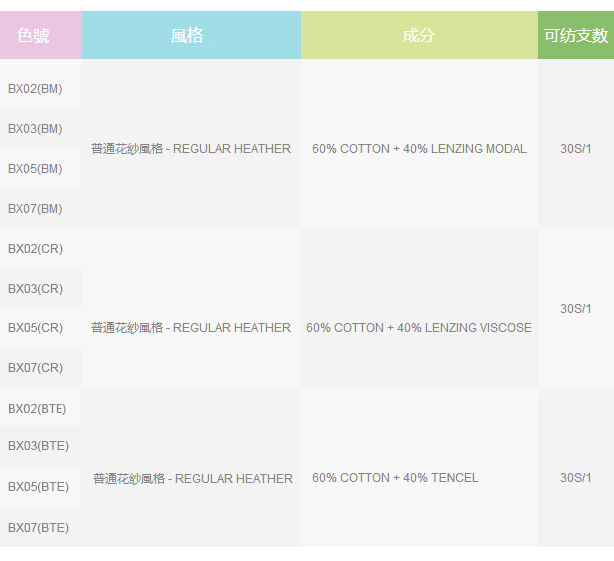This screenshot has width=614, height=561.
Task: Choose the BX05(BM) row cell
Action: coord(35,169)
